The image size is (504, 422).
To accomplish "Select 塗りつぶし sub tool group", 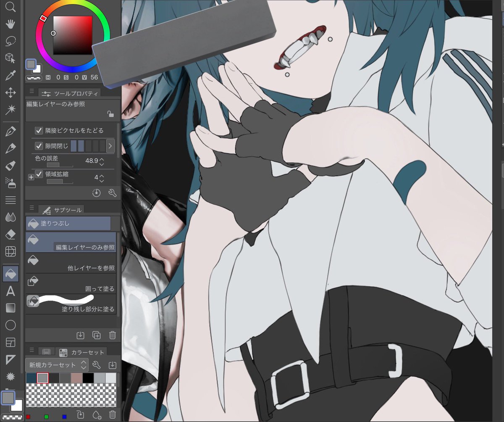I will (x=68, y=223).
